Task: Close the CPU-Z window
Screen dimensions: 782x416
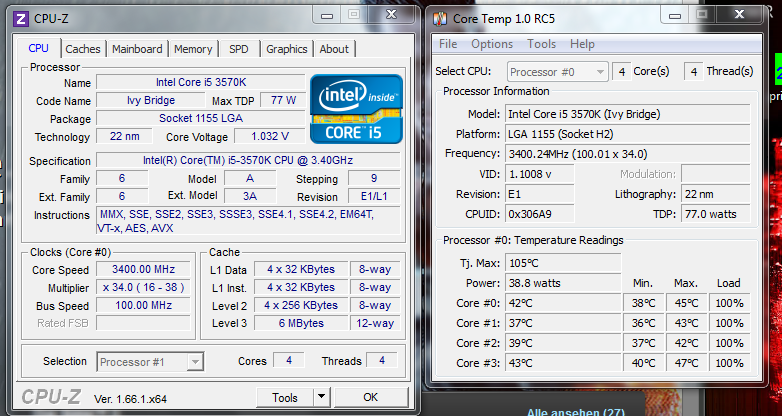Action: 391,15
